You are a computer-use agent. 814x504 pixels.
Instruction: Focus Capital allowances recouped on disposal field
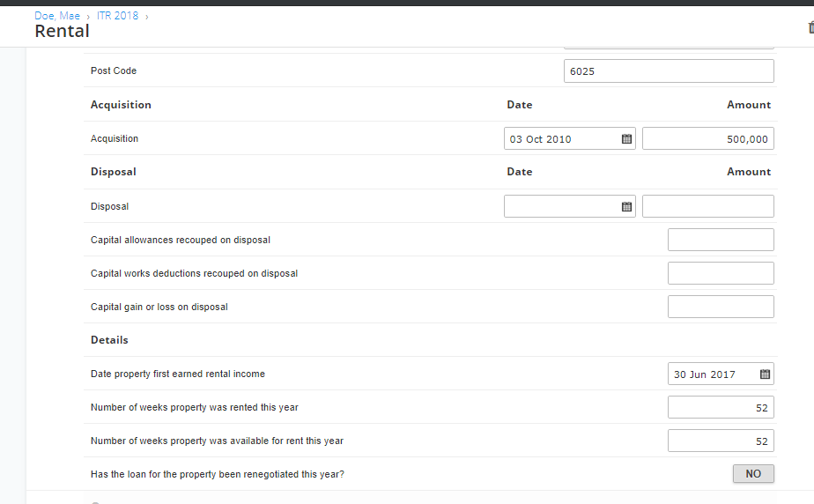(721, 240)
